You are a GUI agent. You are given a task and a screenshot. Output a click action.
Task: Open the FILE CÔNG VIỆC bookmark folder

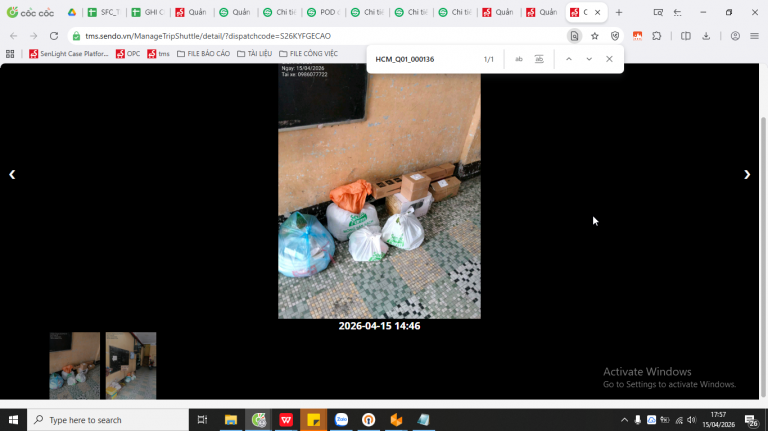[x=309, y=54]
